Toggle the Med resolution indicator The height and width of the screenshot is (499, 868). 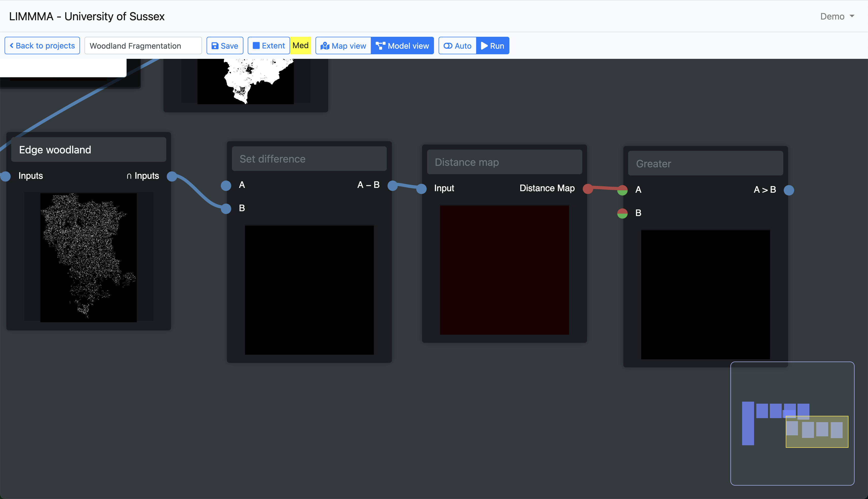coord(301,46)
